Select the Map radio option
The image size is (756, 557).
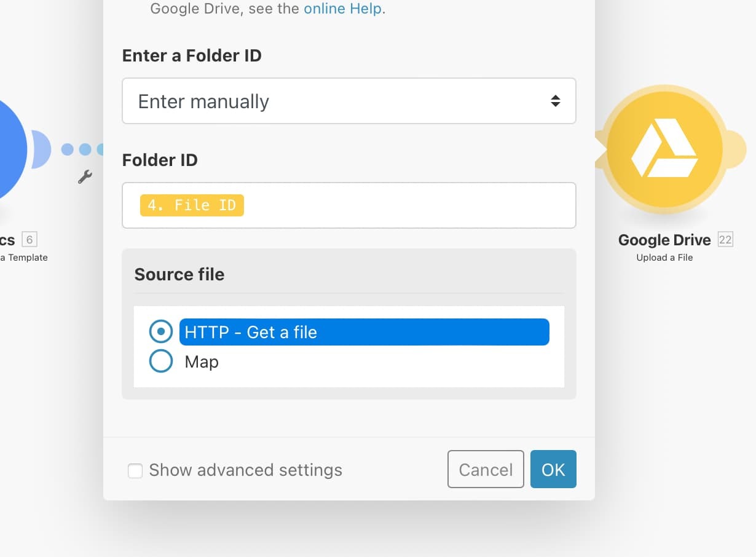coord(161,361)
